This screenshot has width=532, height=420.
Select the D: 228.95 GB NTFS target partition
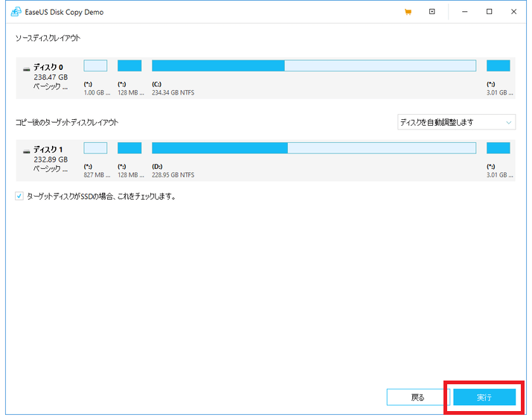[x=313, y=147]
